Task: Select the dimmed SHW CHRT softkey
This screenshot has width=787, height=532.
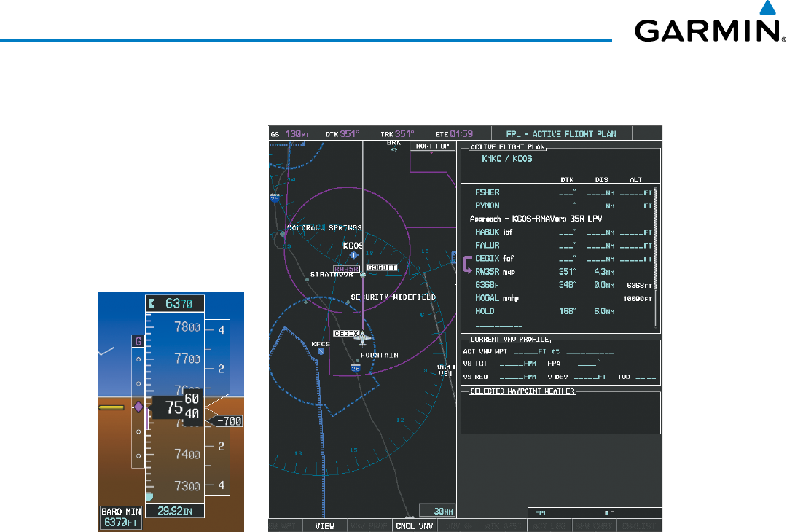Action: (594, 526)
